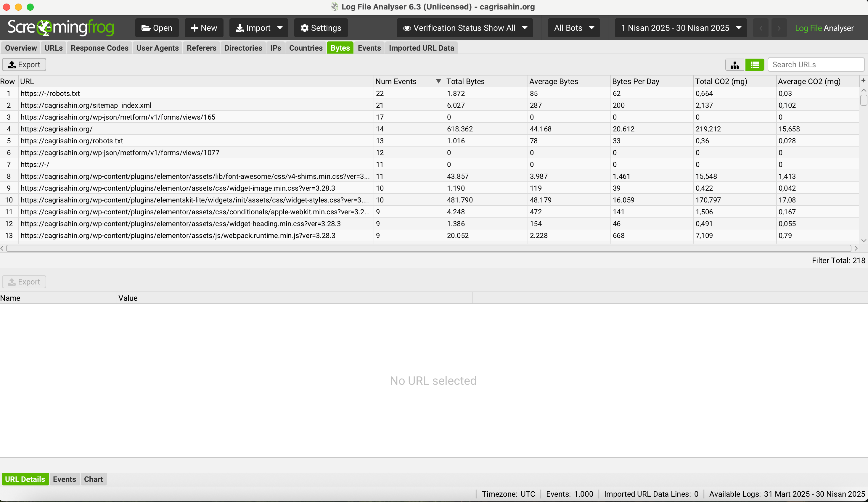Select the sitemap_index.xml URL row
The image size is (868, 502).
(x=430, y=105)
